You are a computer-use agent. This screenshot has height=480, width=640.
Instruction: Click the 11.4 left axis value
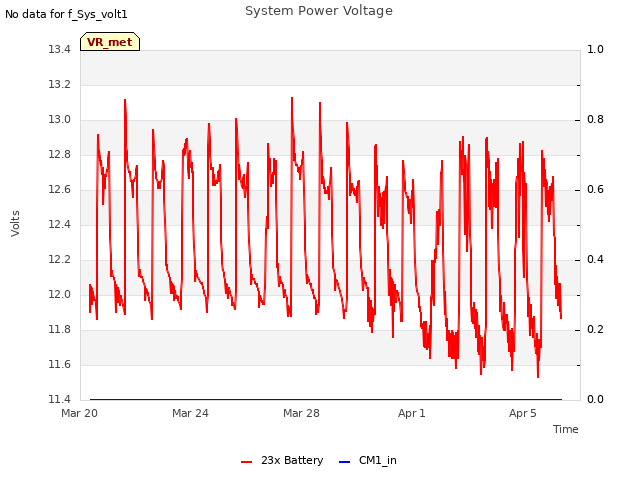[60, 399]
